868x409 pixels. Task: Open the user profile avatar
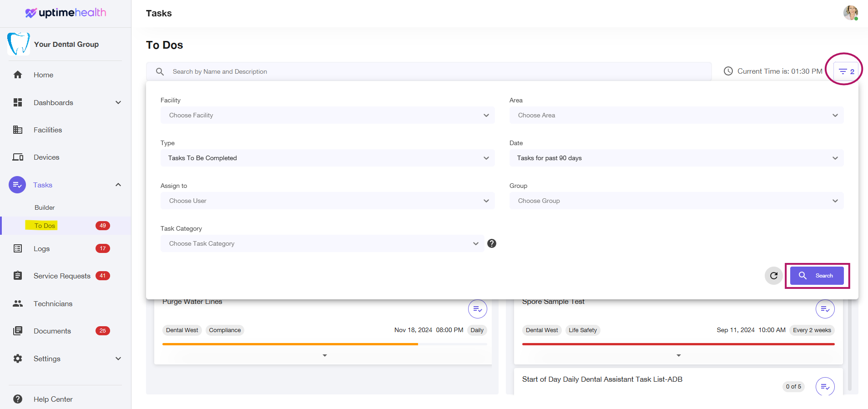(850, 13)
